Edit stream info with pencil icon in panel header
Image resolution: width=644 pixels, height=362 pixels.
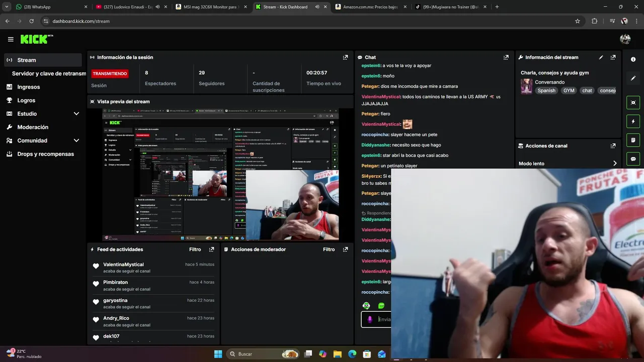tap(601, 57)
